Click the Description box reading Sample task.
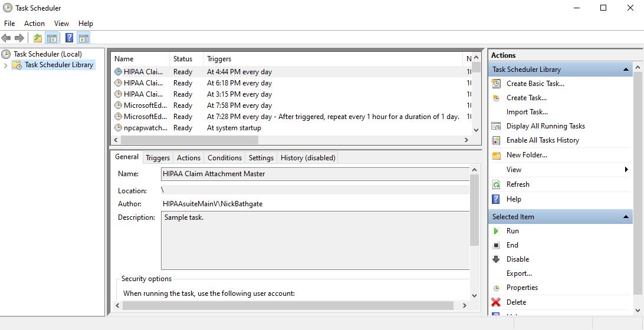The image size is (644, 330). 315,240
